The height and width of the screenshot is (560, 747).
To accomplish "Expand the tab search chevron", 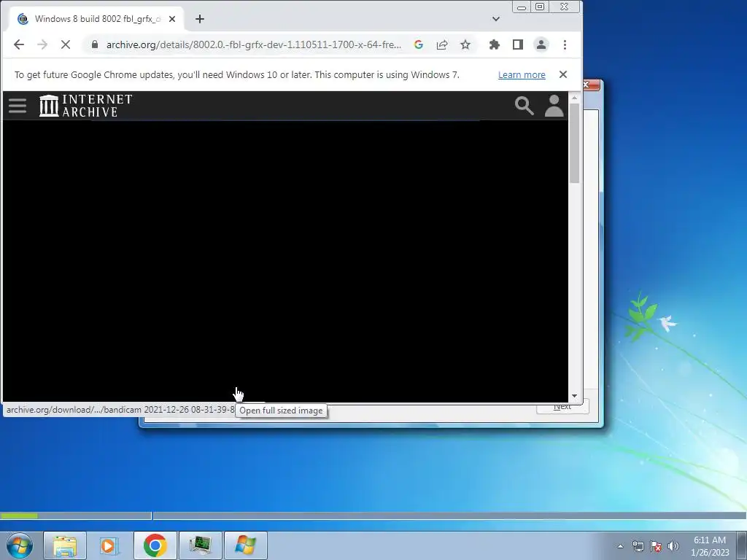I will click(496, 19).
